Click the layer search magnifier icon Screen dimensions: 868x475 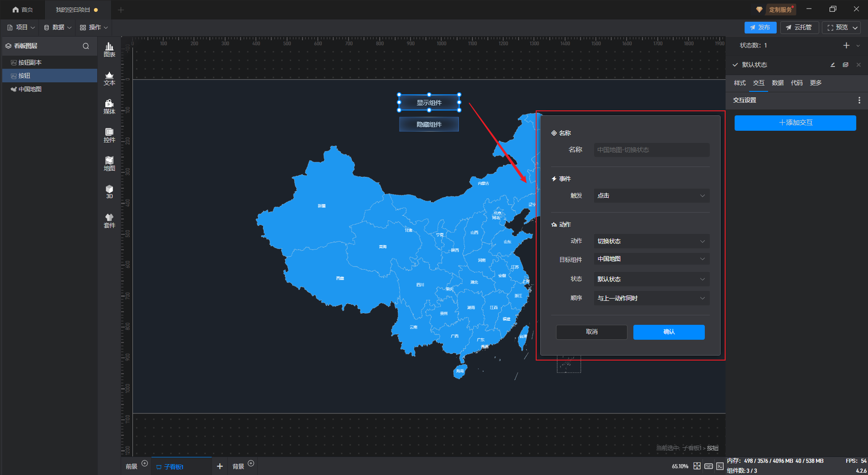click(x=86, y=46)
